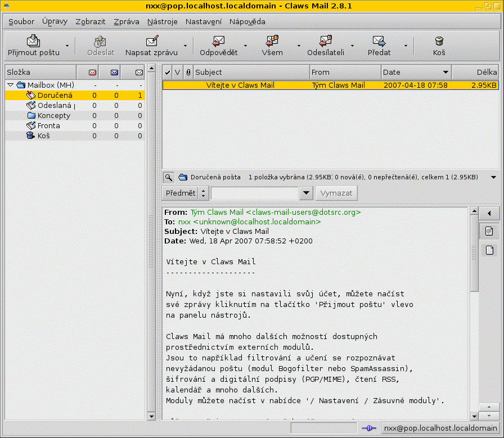Toggle message view with status line arrow
The image size is (504, 438).
pos(493,177)
